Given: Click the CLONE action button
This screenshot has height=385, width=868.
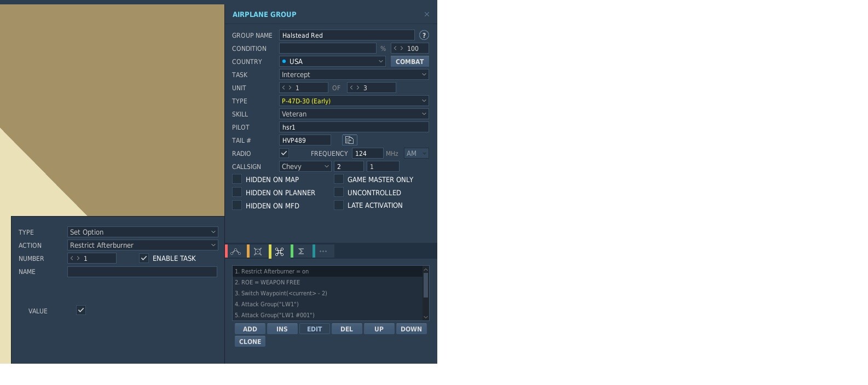Looking at the screenshot, I should click(250, 341).
